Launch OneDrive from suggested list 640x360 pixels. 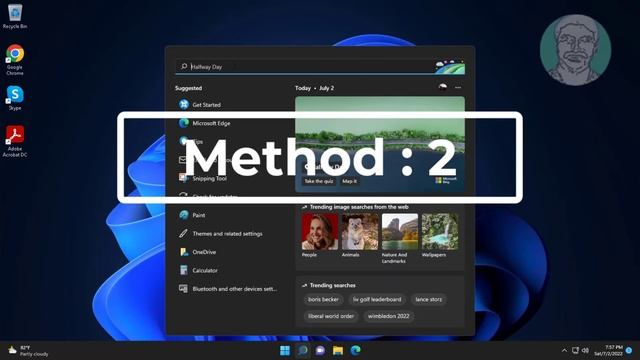click(x=229, y=252)
